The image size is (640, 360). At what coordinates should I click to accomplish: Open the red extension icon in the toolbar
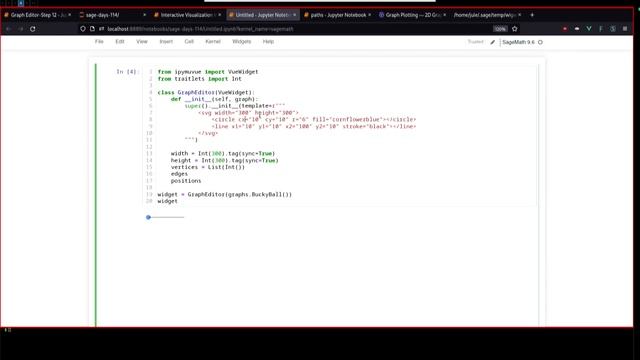(565, 29)
